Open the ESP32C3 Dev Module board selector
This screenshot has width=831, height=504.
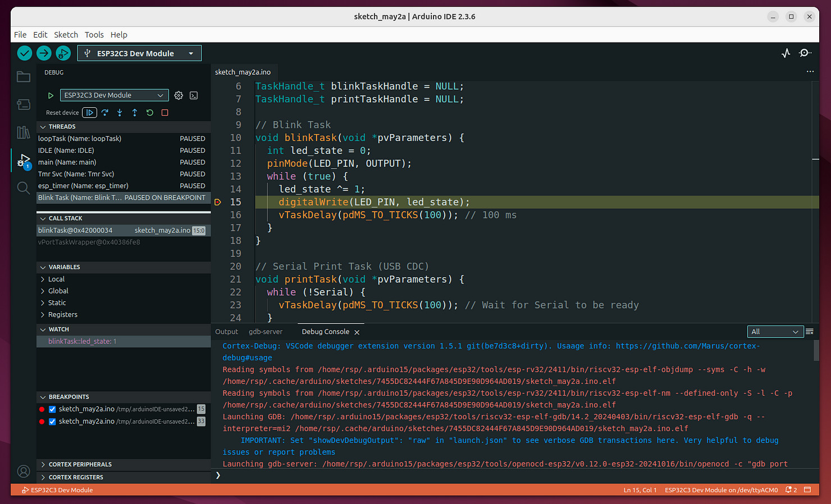point(139,53)
